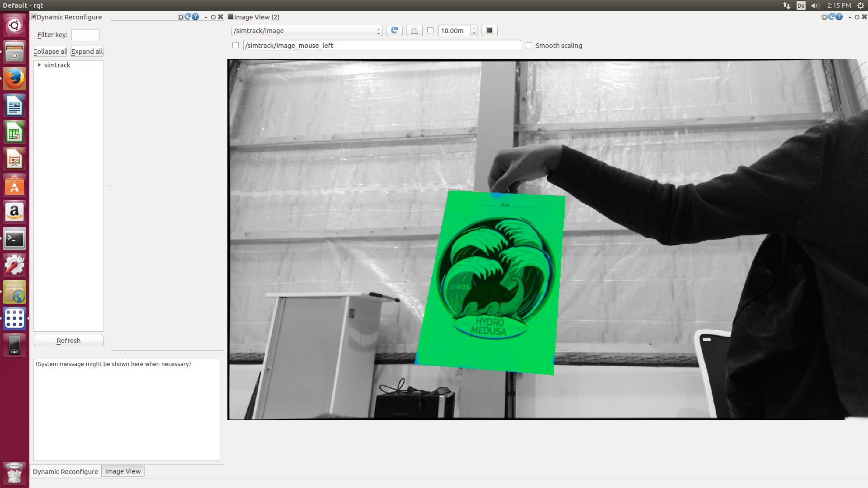Open Firefox from the launcher
Viewport: 868px width, 488px height.
14,79
